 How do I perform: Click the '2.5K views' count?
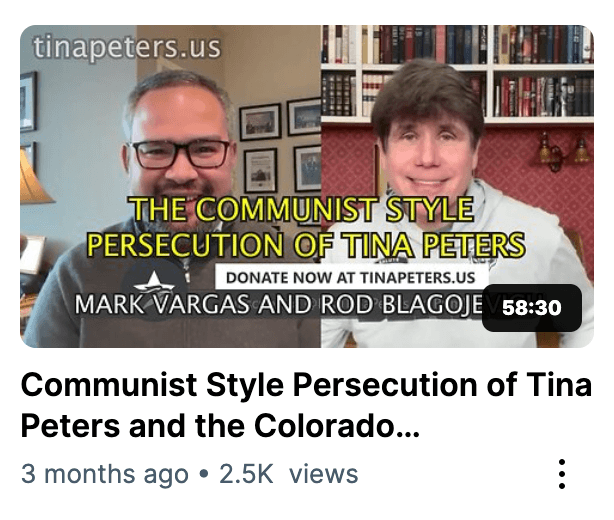pyautogui.click(x=289, y=474)
